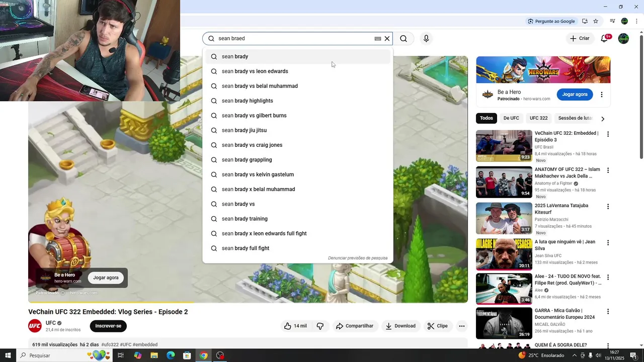Select suggestion "sean brady"
Viewport: 644px width, 362px height.
click(297, 56)
